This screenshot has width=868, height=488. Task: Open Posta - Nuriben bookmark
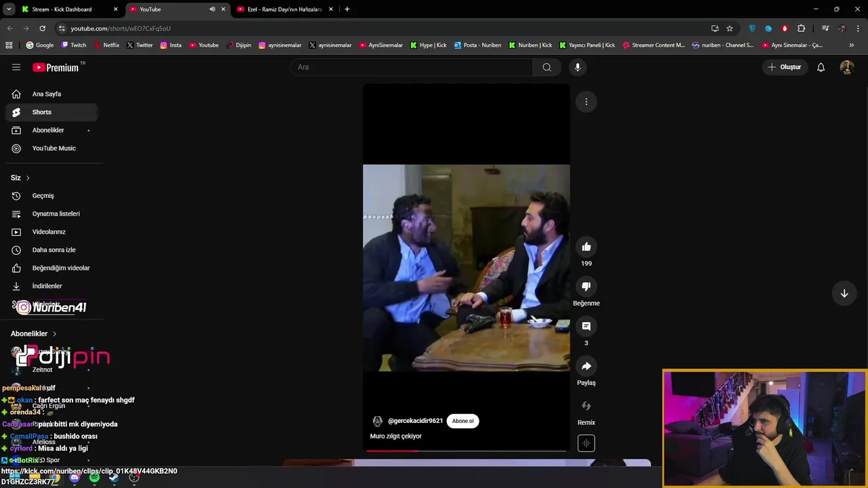point(478,45)
